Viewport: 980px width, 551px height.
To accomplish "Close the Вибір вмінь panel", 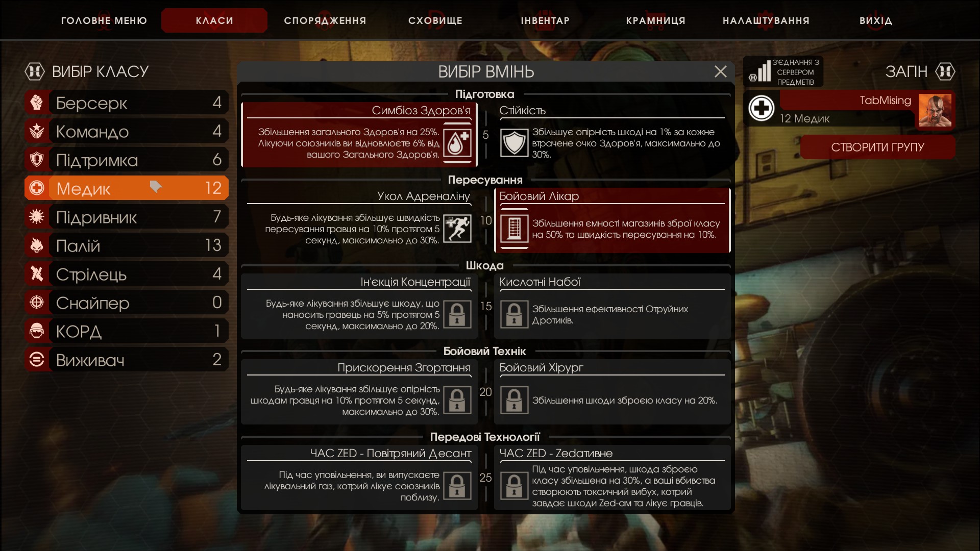I will (721, 71).
